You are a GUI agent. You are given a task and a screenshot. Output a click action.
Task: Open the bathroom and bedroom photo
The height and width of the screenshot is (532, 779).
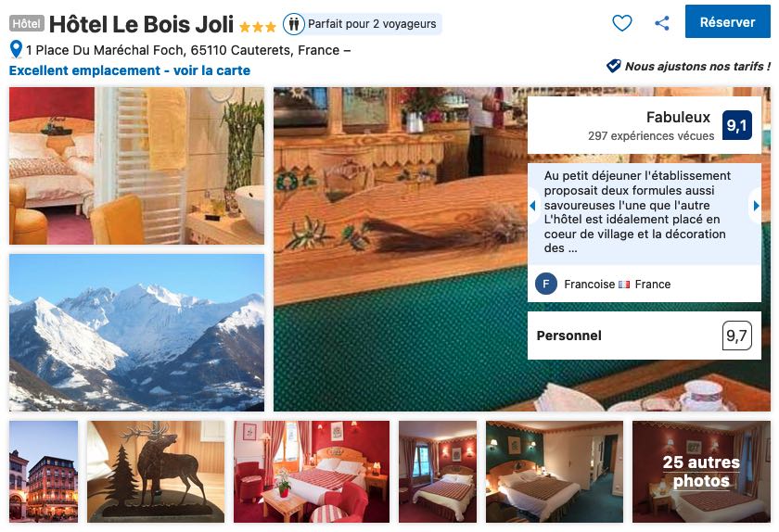[136, 166]
